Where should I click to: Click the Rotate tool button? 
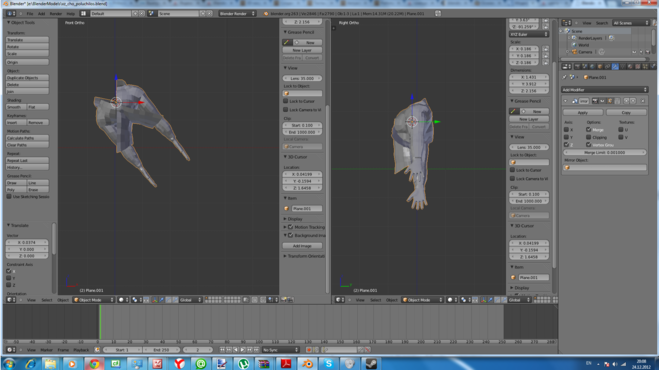coord(27,47)
